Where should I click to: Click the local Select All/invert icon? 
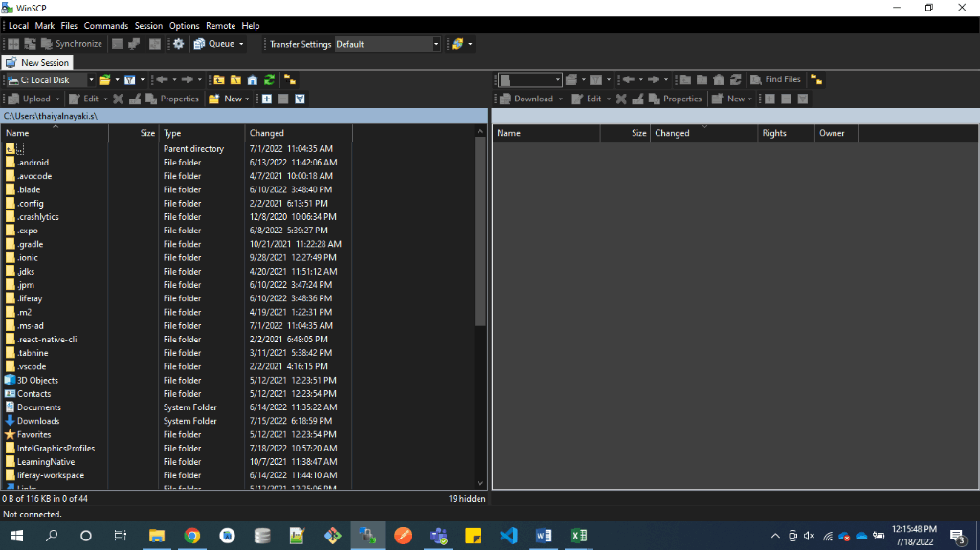[x=300, y=99]
